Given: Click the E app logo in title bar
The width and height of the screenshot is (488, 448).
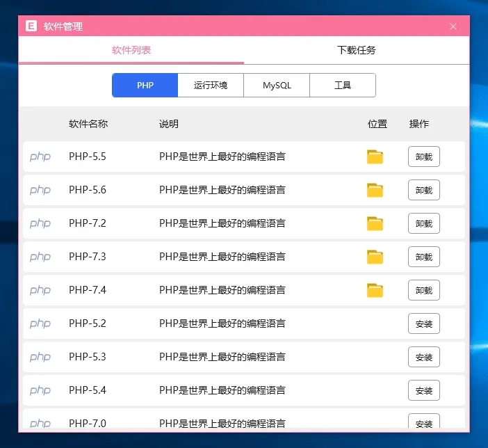Looking at the screenshot, I should coord(31,26).
